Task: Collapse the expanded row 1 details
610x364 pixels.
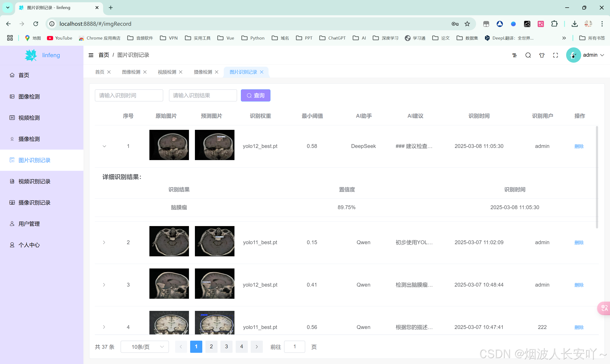Action: [x=104, y=146]
